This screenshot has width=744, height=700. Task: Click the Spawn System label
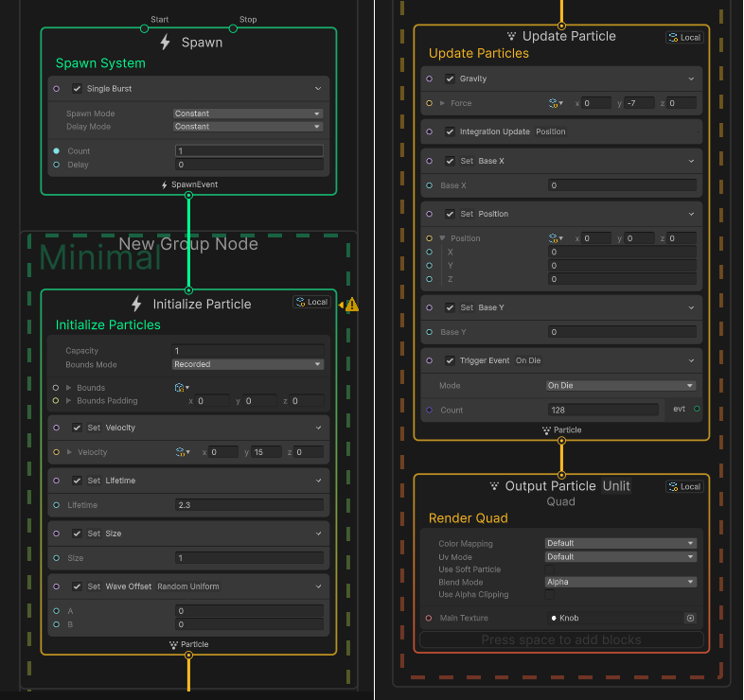pos(100,63)
